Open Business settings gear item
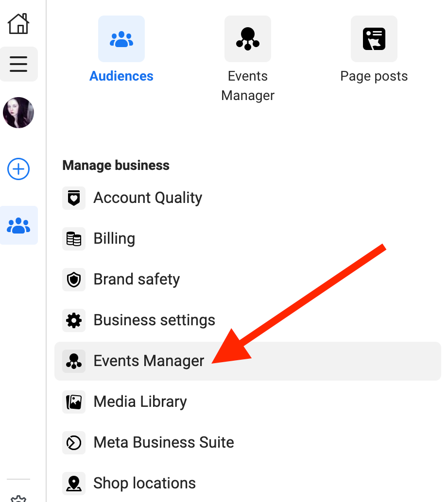This screenshot has width=448, height=502. [x=154, y=320]
